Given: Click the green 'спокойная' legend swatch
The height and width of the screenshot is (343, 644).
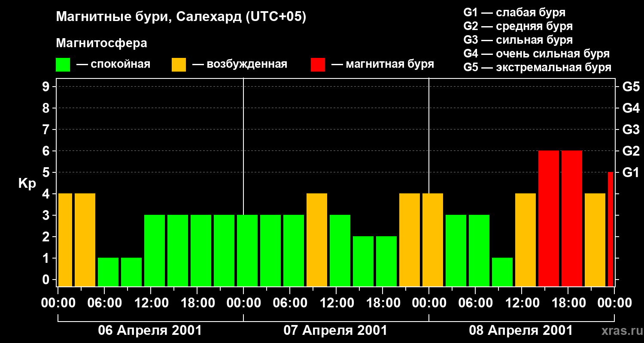Looking at the screenshot, I should pyautogui.click(x=63, y=64).
